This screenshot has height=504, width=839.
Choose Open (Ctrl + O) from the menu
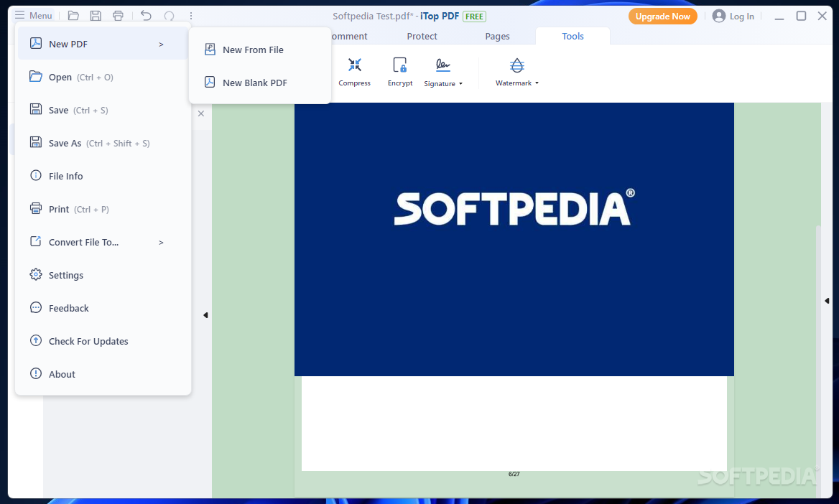[103, 77]
